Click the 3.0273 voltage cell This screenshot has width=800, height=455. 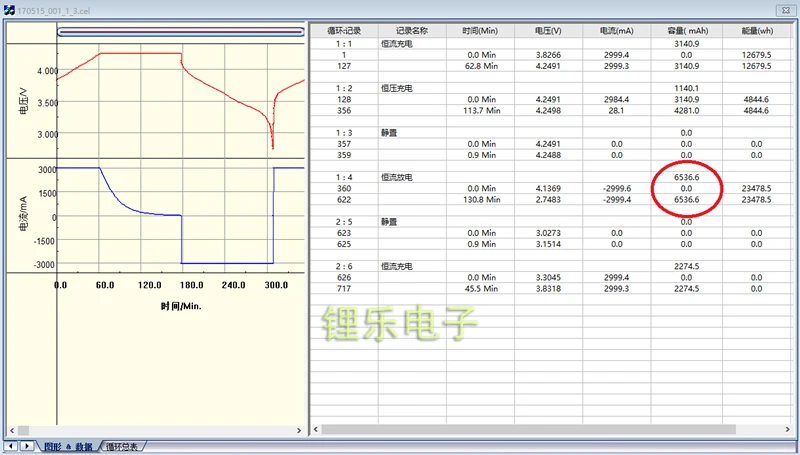[548, 233]
